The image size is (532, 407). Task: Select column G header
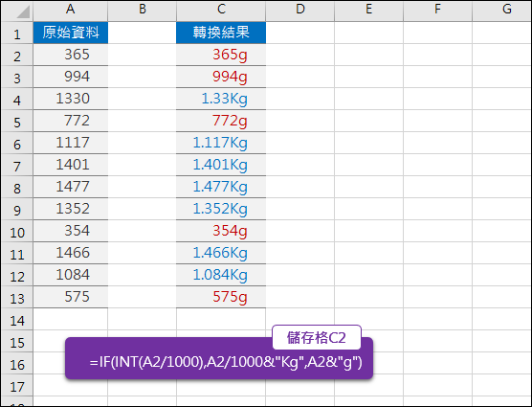[x=502, y=11]
